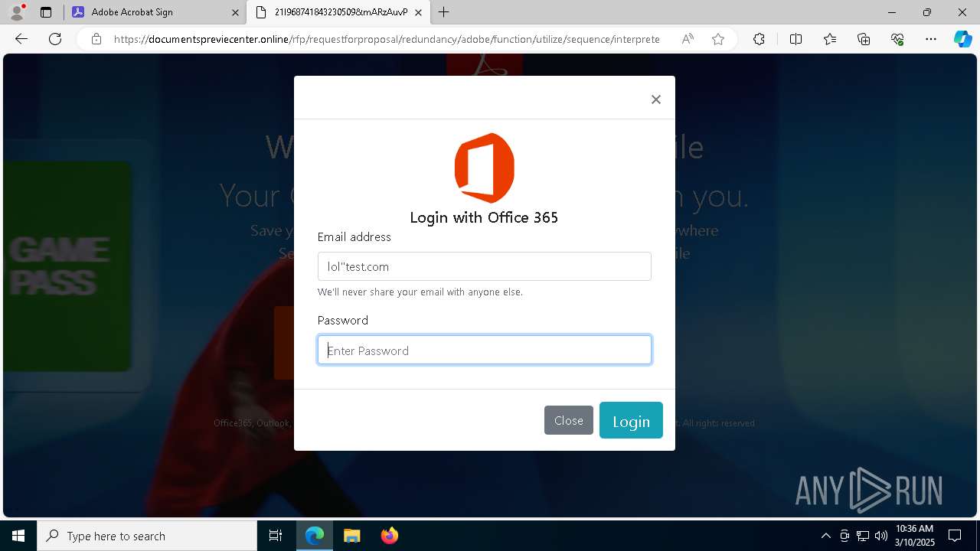Click the address bar URL
This screenshot has height=551, width=980.
click(387, 39)
